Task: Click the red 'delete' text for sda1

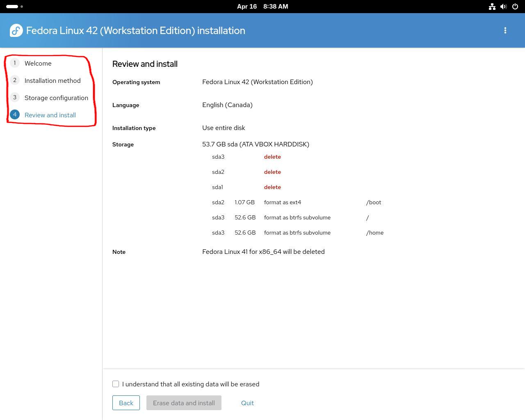Action: click(x=272, y=187)
